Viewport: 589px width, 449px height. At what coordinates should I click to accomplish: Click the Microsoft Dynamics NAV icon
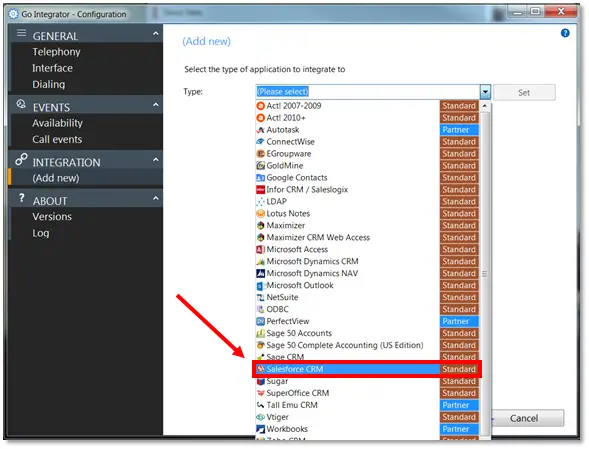[x=260, y=274]
